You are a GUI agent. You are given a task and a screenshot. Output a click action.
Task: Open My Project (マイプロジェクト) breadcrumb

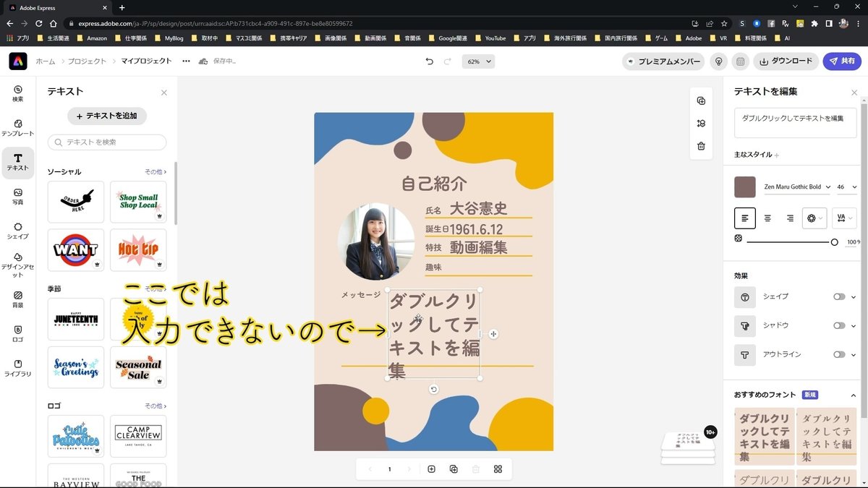point(146,61)
